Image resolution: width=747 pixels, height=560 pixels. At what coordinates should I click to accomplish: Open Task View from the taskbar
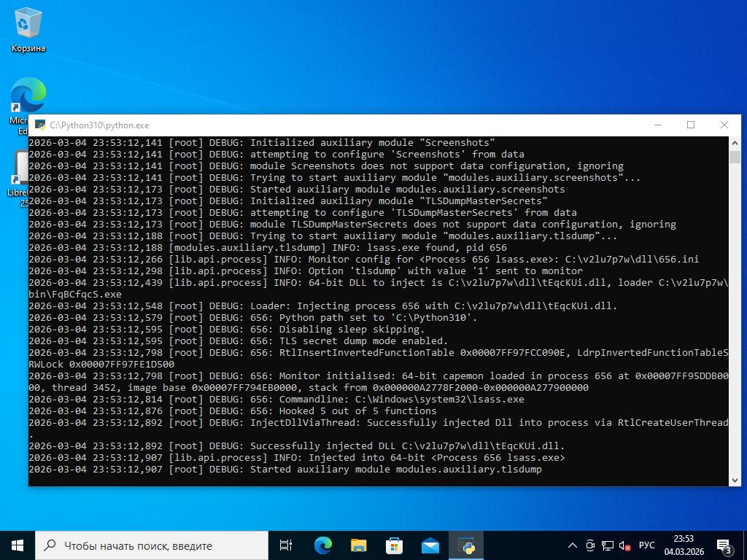pyautogui.click(x=286, y=545)
